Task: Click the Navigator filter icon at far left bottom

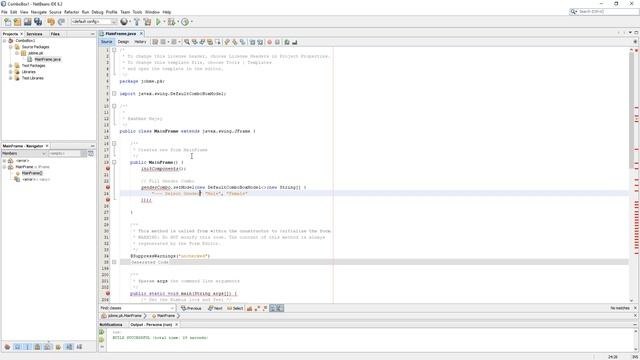Action: point(7,347)
